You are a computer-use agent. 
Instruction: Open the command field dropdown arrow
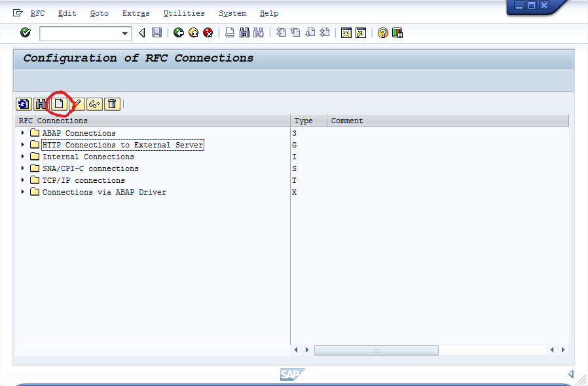pyautogui.click(x=125, y=33)
